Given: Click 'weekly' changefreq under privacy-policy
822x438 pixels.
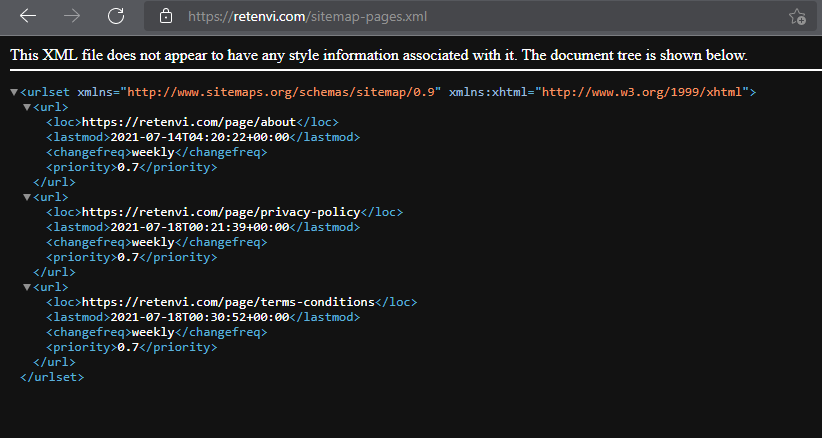Looking at the screenshot, I should (153, 243).
